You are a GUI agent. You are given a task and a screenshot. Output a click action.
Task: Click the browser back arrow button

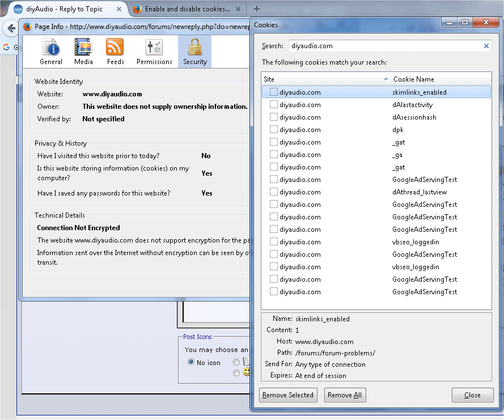[11, 28]
